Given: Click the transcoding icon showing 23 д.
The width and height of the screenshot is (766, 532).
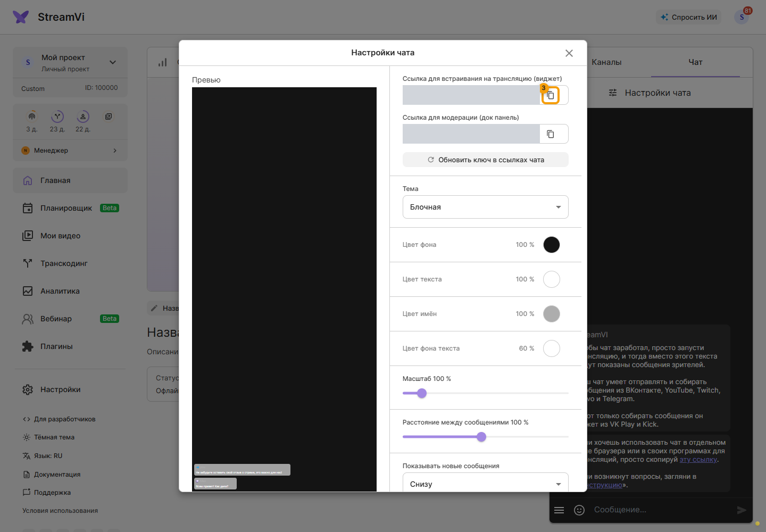Looking at the screenshot, I should 57,117.
